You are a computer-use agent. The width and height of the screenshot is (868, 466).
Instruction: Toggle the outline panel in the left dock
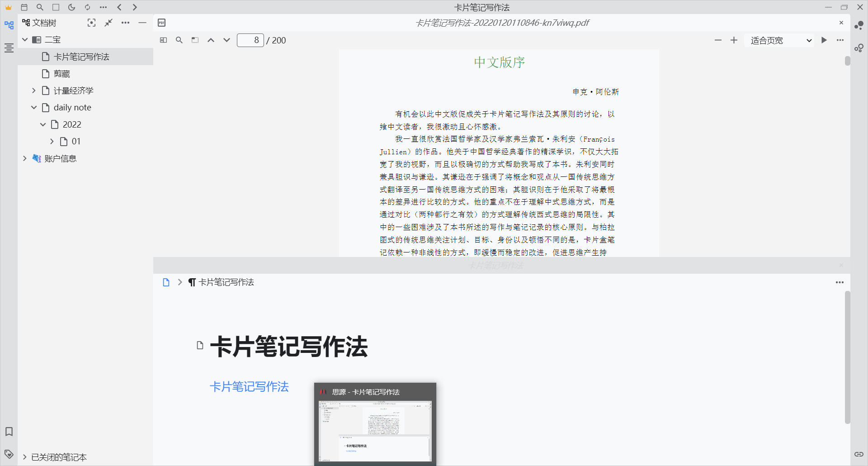tap(9, 48)
